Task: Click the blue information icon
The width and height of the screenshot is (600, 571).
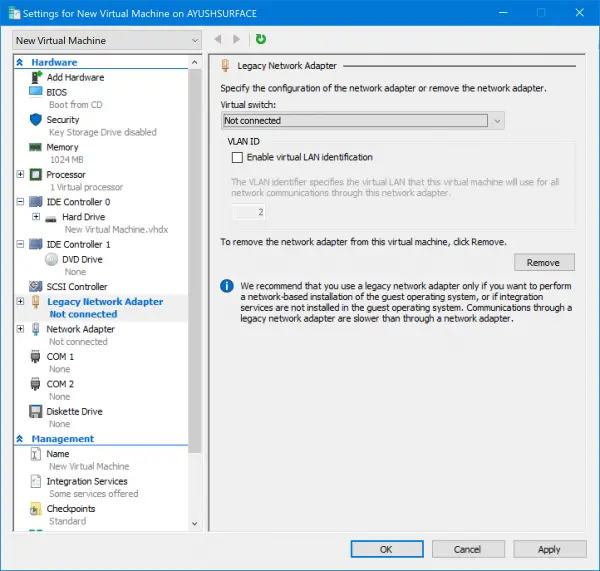Action: 227,286
